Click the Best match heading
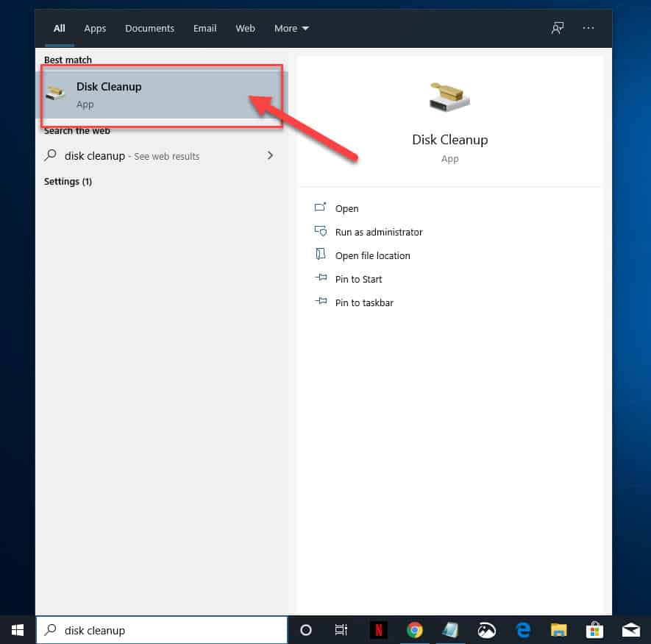This screenshot has width=651, height=644. [x=68, y=60]
